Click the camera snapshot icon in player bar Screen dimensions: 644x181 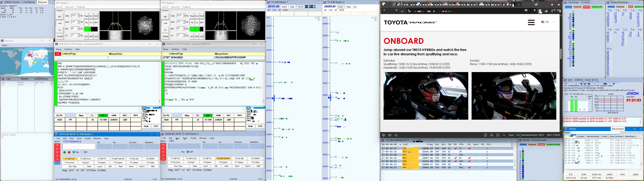[492, 135]
